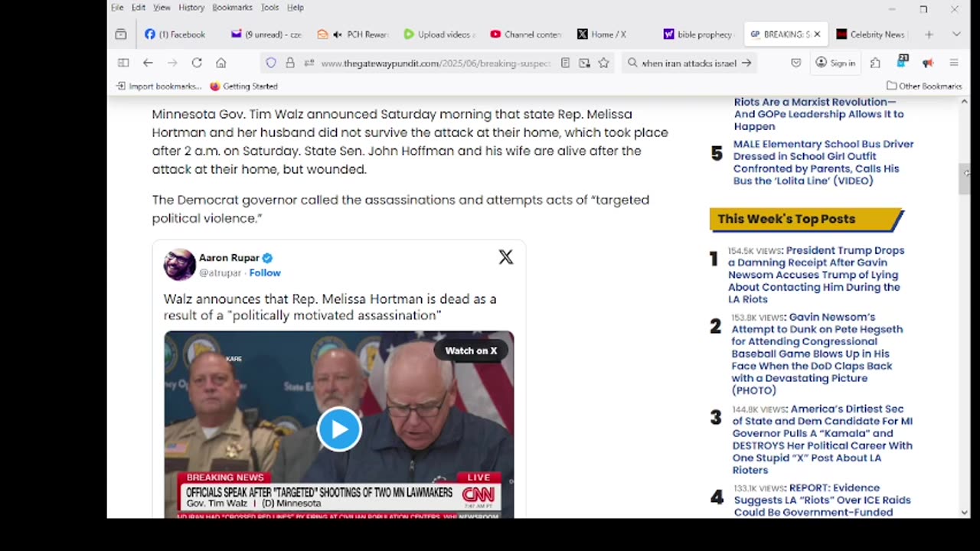Click Import bookmarks in bookmarks bar
980x551 pixels.
(158, 86)
